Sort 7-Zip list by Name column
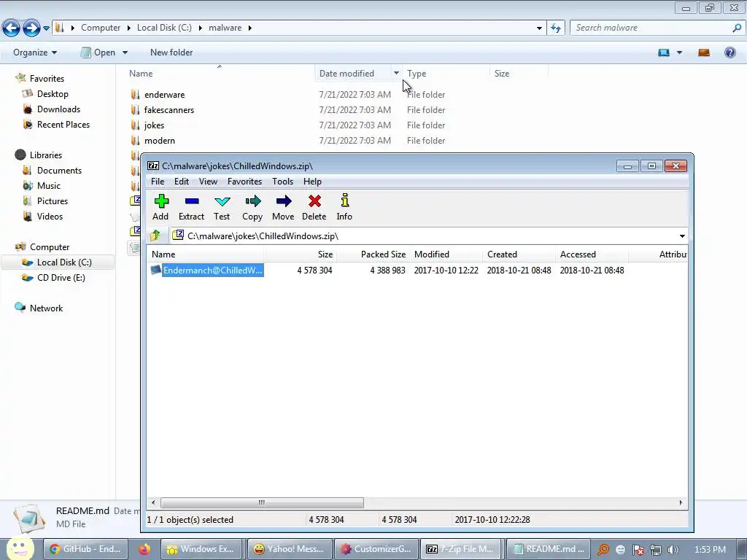This screenshot has height=560, width=747. coord(205,254)
